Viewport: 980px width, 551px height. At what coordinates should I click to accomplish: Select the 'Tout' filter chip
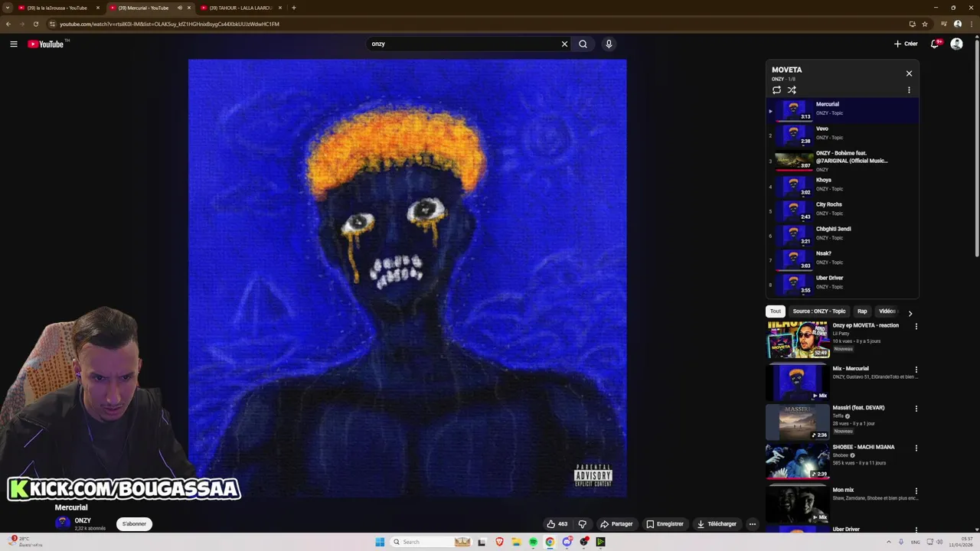(x=776, y=311)
